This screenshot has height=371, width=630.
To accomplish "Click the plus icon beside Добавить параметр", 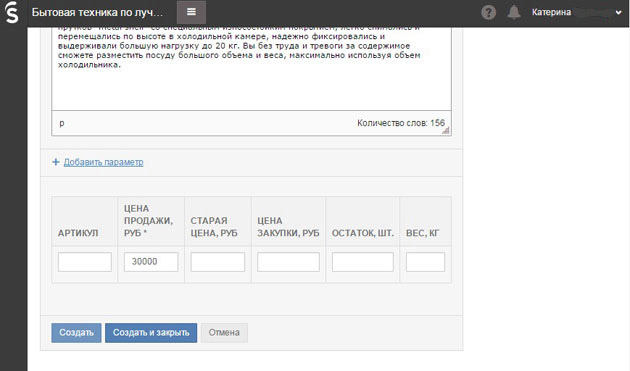I will pyautogui.click(x=56, y=162).
